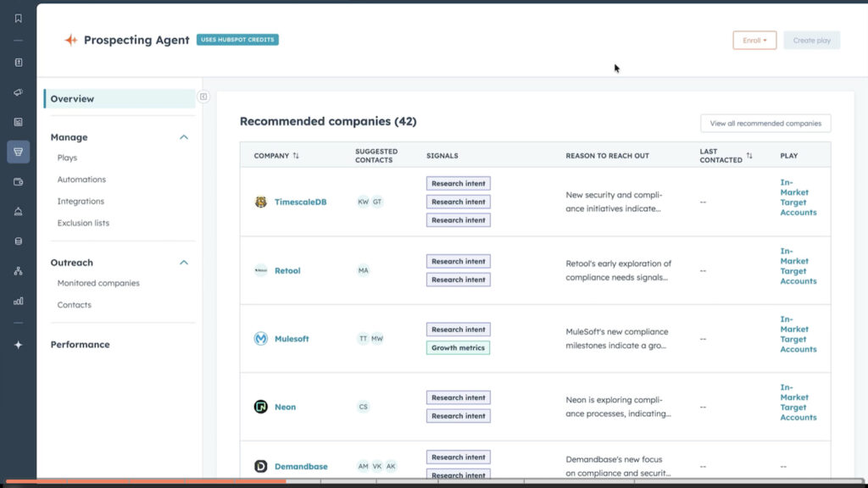Open Mulesoft's In-Market Target Accounts play
This screenshot has height=488, width=868.
point(798,334)
